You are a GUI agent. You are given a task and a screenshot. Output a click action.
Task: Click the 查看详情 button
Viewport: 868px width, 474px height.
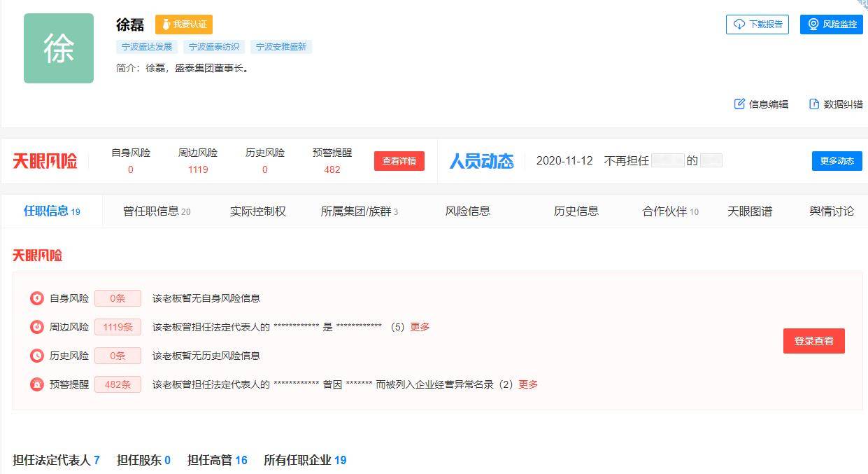(399, 160)
